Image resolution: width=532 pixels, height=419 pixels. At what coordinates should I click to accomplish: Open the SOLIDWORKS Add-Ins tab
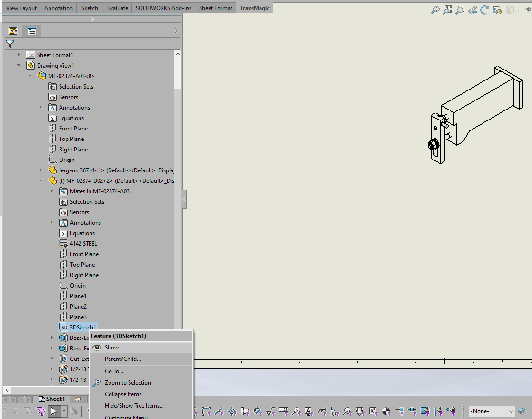tap(163, 8)
